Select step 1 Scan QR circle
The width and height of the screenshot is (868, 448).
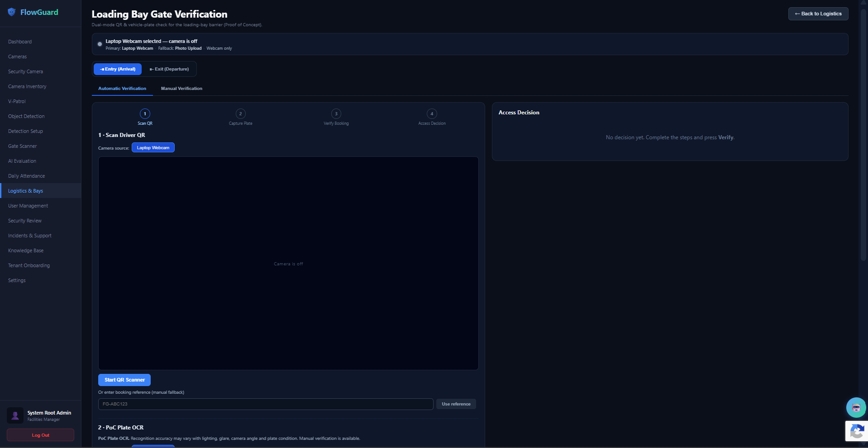(x=145, y=114)
